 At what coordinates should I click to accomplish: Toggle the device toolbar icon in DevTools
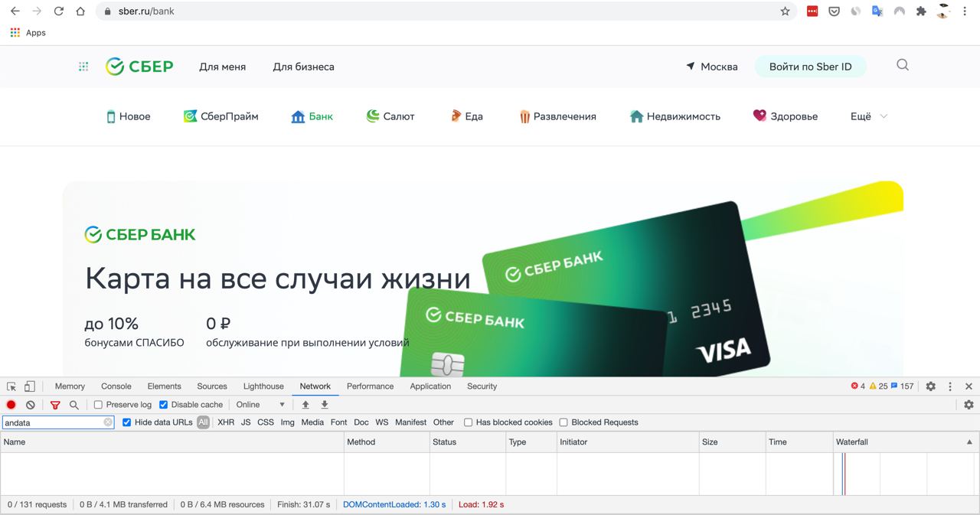pyautogui.click(x=29, y=386)
